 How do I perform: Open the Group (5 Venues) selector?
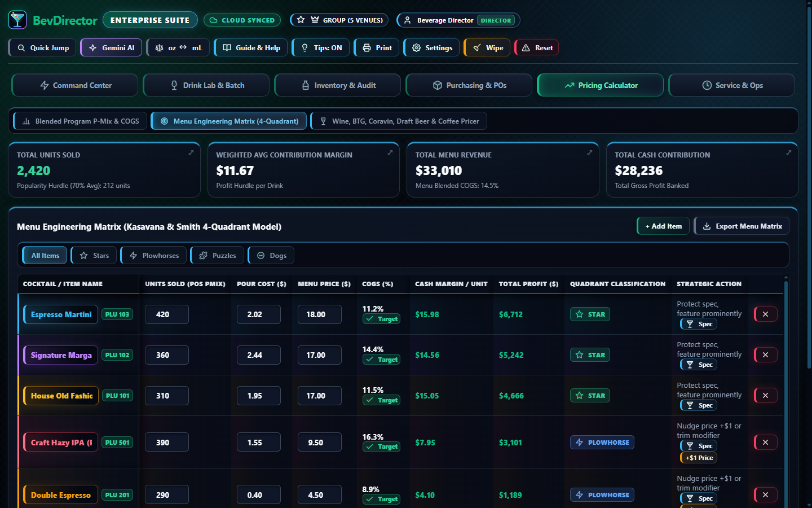click(339, 20)
